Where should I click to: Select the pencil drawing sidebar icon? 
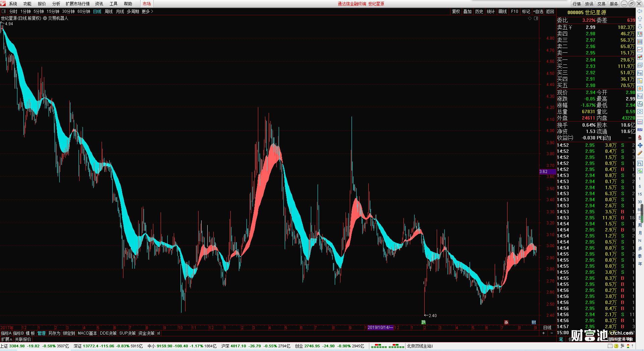pyautogui.click(x=640, y=153)
